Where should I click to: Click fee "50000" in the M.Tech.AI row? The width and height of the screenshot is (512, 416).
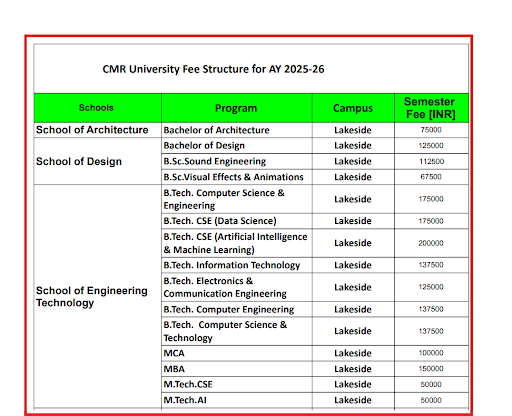pyautogui.click(x=431, y=400)
